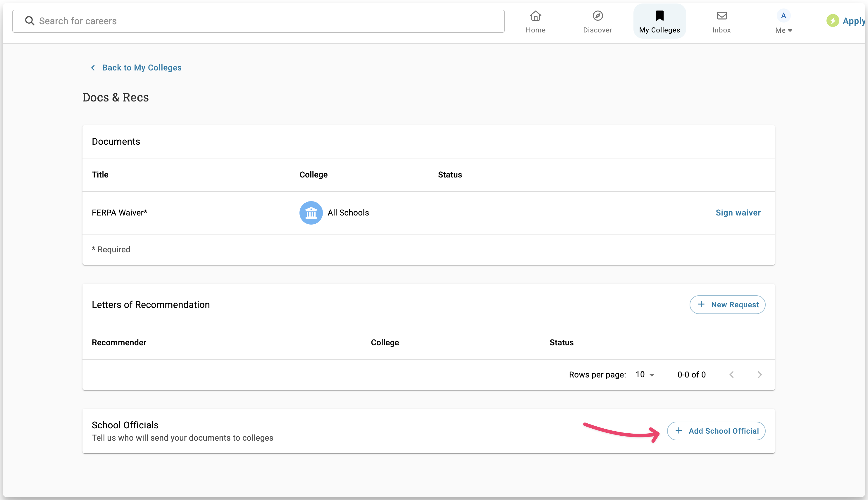The image size is (868, 500).
Task: Open the Discover compass icon
Action: click(x=597, y=16)
